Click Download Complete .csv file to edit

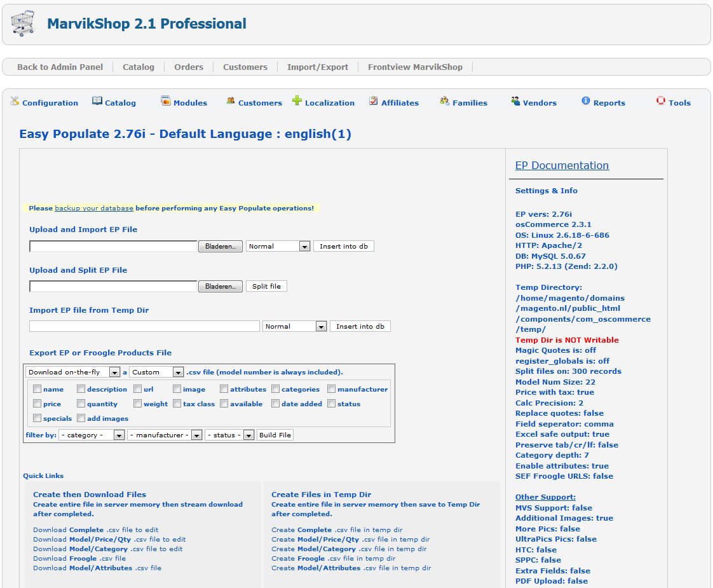click(x=95, y=530)
